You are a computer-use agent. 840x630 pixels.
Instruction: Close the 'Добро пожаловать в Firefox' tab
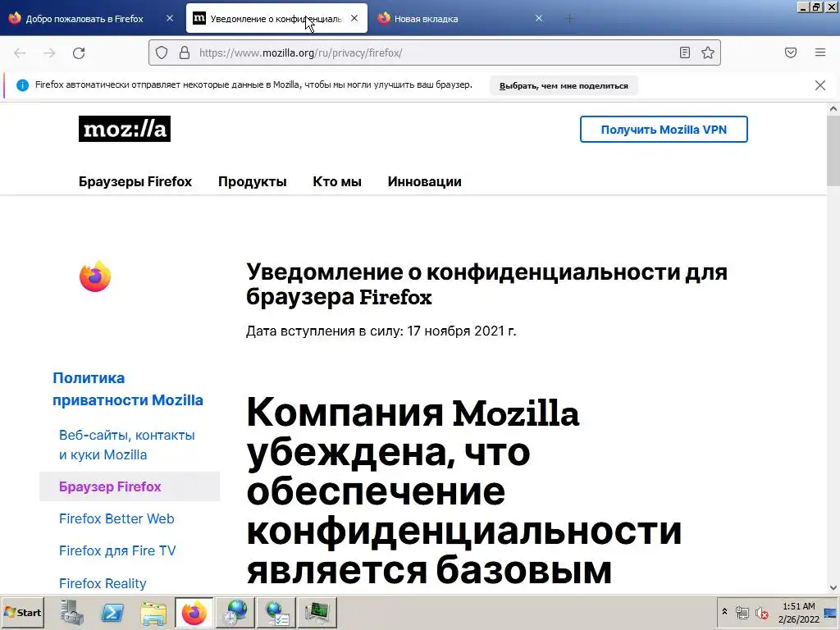169,18
